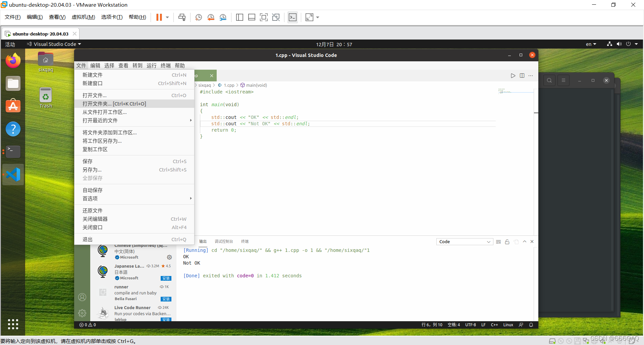The image size is (644, 345).
Task: Clear the output panel
Action: pos(498,242)
